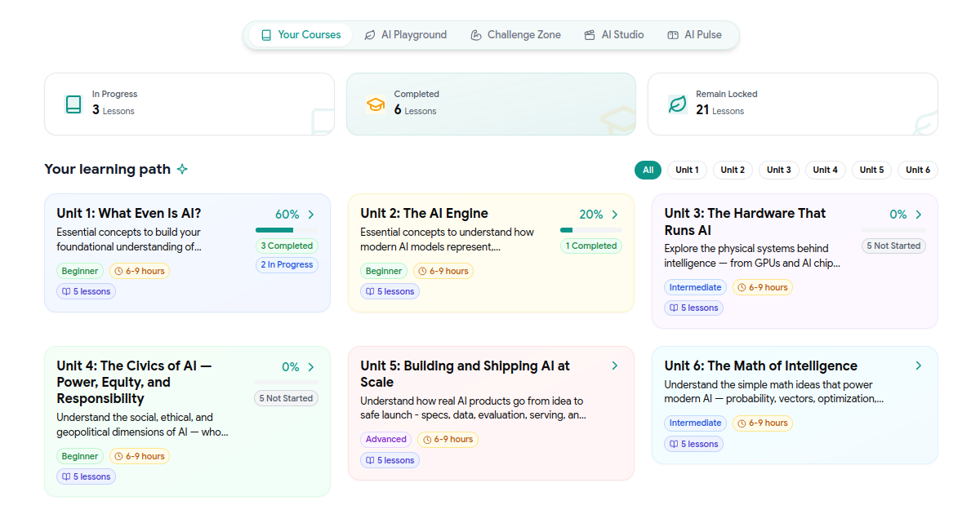
Task: Expand Unit 5 card chevron
Action: [615, 366]
